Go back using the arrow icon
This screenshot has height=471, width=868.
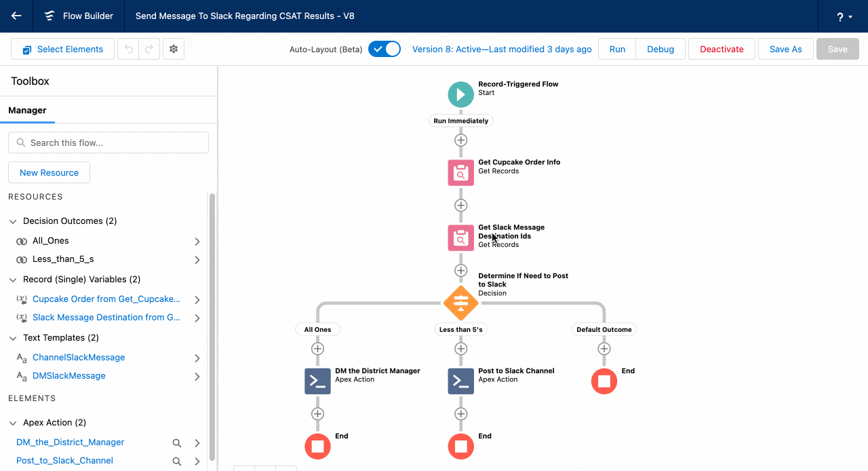pyautogui.click(x=16, y=16)
